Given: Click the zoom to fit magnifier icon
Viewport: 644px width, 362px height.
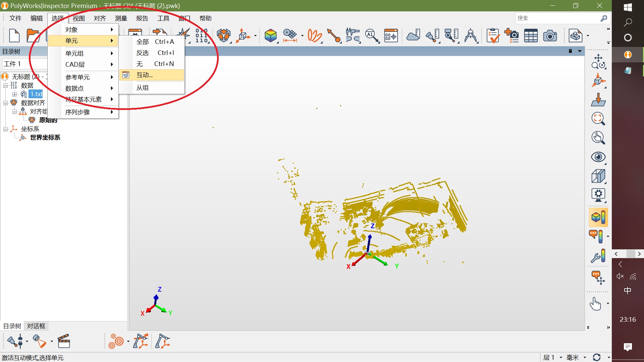Looking at the screenshot, I should [598, 119].
